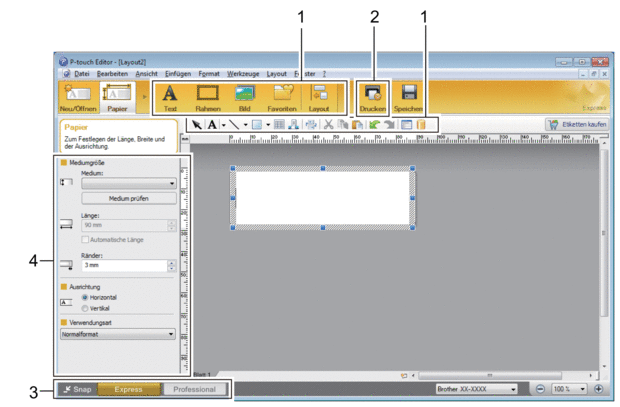Insert a table from toolbar

point(279,125)
